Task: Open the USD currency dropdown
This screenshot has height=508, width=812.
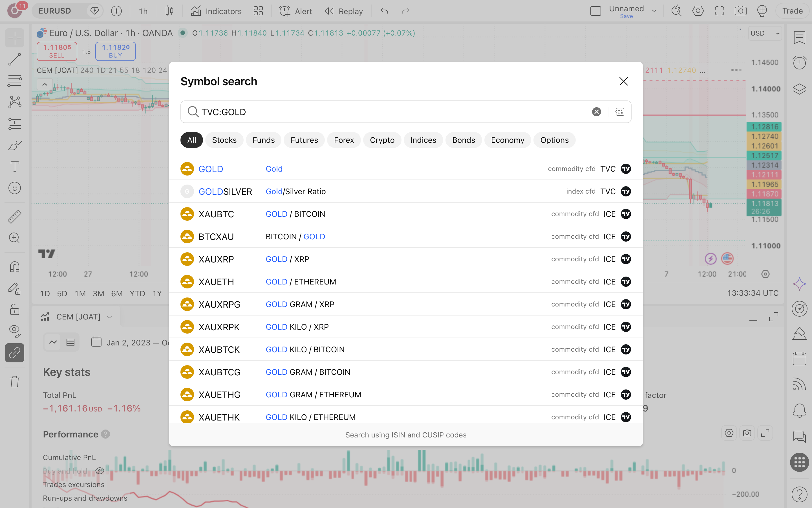Action: 765,33
